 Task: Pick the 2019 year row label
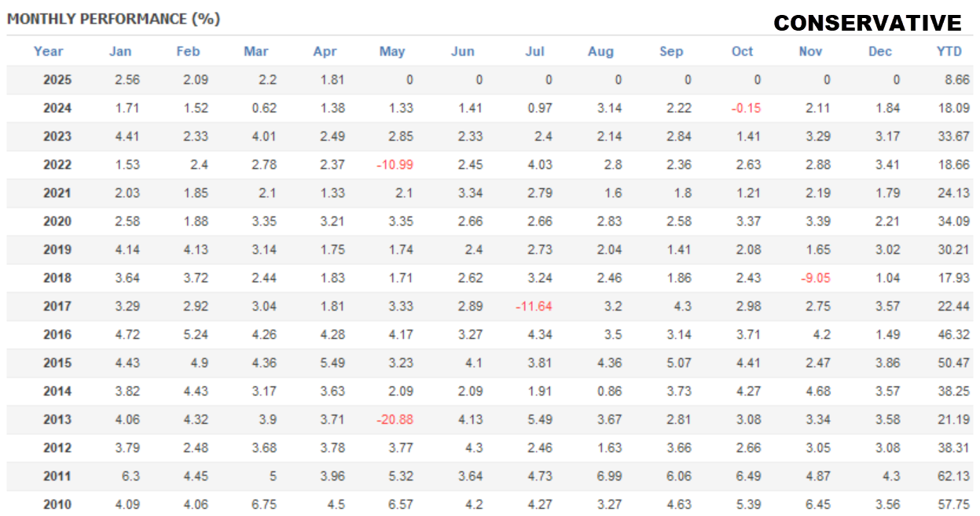point(57,249)
